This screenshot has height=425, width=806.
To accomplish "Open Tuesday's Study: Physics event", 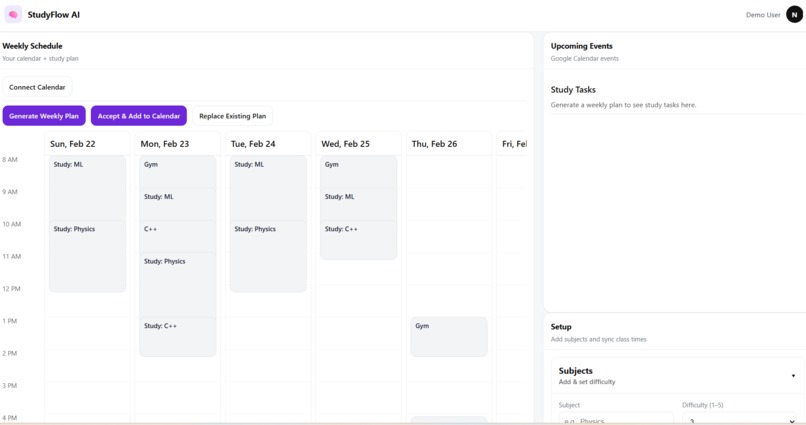I will [x=268, y=256].
